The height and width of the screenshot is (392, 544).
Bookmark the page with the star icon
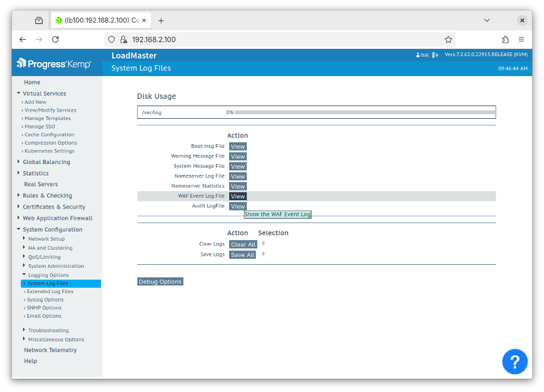448,38
